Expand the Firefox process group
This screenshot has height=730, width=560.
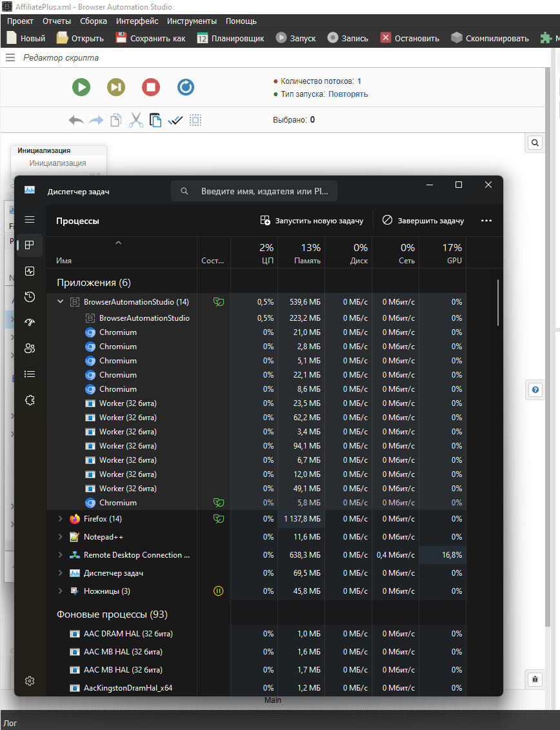[x=61, y=519]
